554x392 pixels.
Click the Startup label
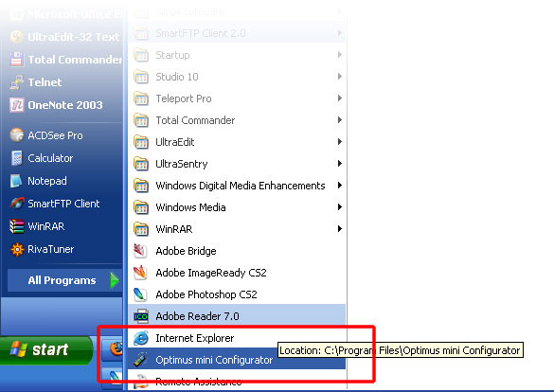[x=172, y=56]
